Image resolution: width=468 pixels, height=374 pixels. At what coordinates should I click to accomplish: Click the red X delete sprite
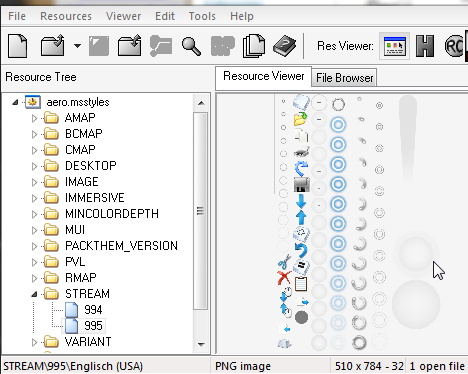284,278
